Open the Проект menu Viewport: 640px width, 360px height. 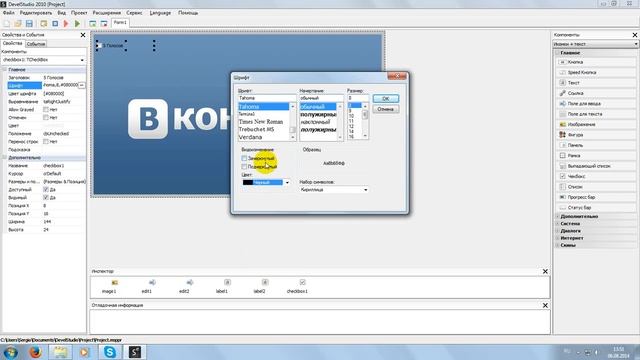79,13
